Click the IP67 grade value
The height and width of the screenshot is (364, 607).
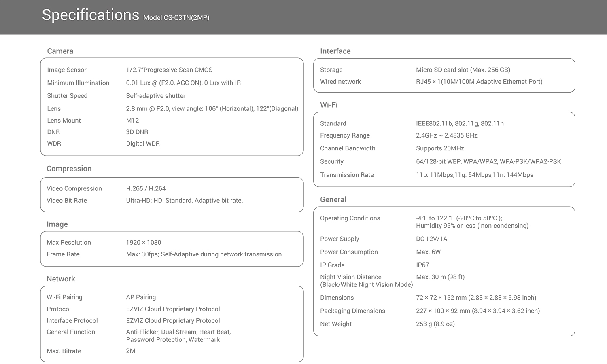pyautogui.click(x=422, y=265)
